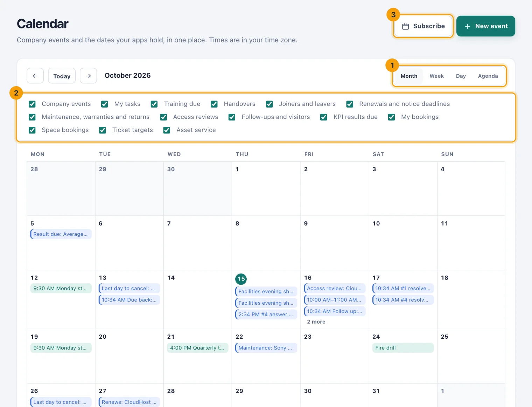Open first Facilities evening event on Oct 15
The width and height of the screenshot is (532, 407).
point(266,291)
